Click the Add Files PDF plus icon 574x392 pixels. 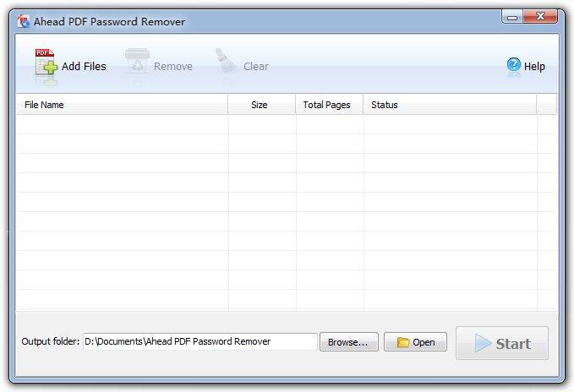coord(46,64)
